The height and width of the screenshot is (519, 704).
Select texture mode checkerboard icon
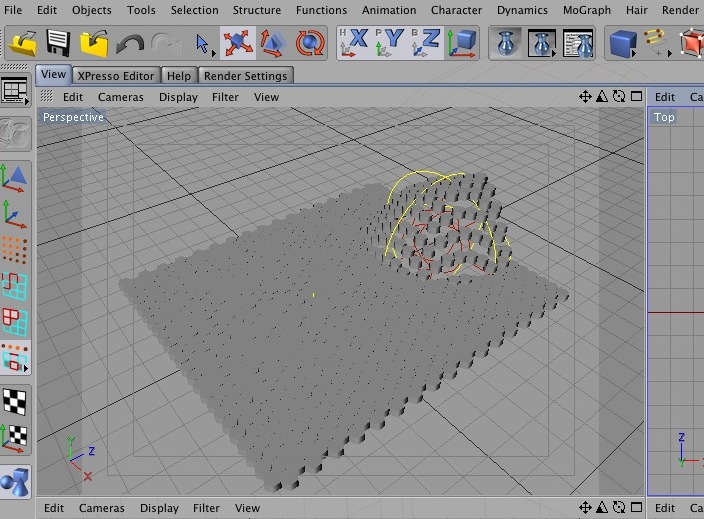(x=15, y=401)
